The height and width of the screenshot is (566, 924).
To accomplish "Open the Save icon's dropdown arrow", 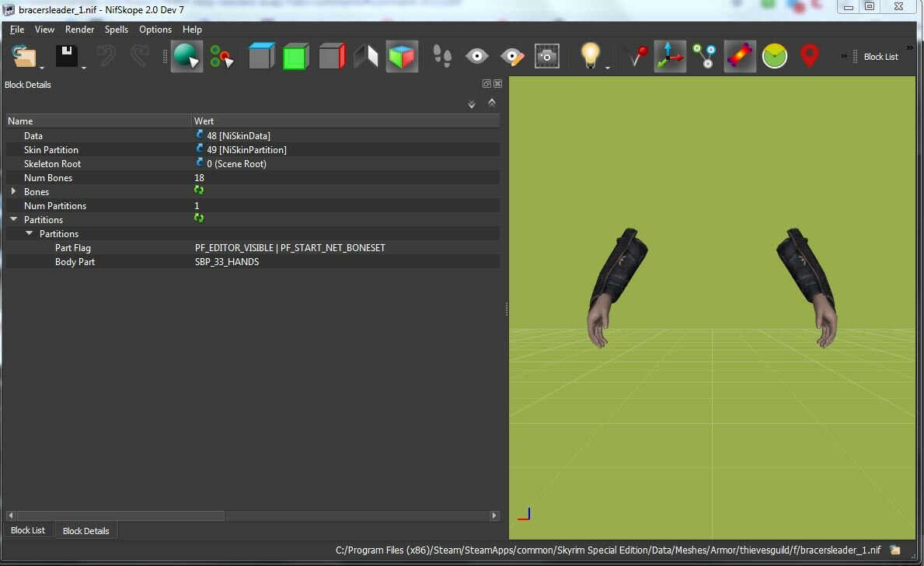I will (84, 68).
